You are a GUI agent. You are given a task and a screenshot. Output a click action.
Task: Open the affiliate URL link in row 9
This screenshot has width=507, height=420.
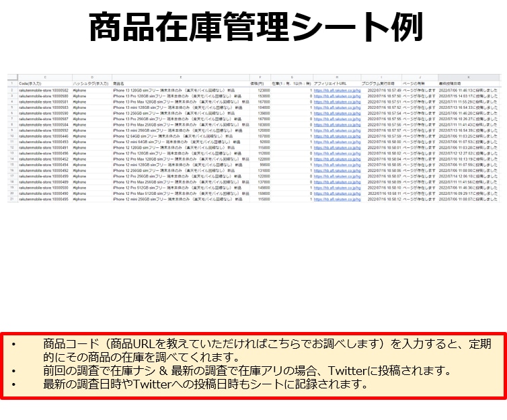[337, 130]
